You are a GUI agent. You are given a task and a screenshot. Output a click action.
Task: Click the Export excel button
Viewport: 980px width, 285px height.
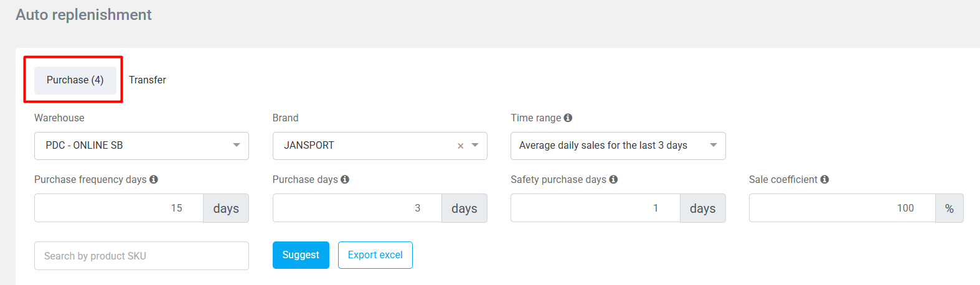click(375, 255)
